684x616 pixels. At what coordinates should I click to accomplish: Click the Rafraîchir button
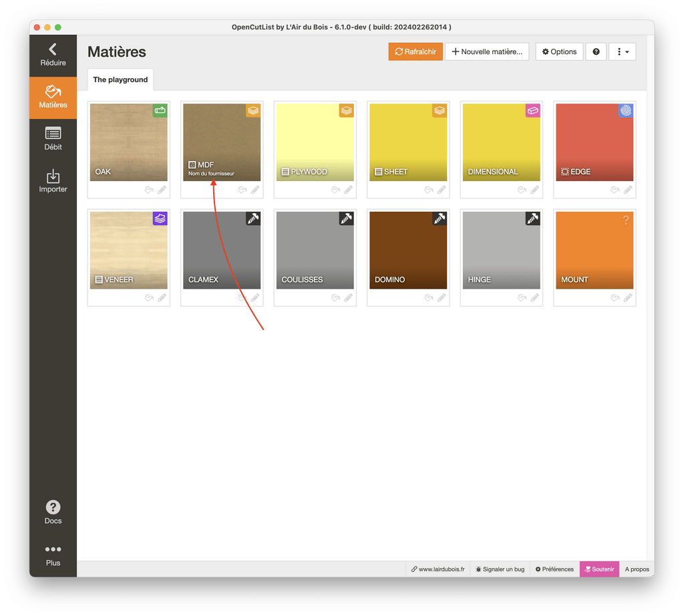pyautogui.click(x=415, y=51)
